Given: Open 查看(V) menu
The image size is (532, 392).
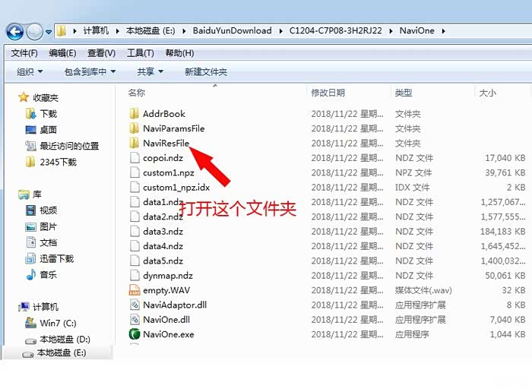Looking at the screenshot, I should 101,53.
